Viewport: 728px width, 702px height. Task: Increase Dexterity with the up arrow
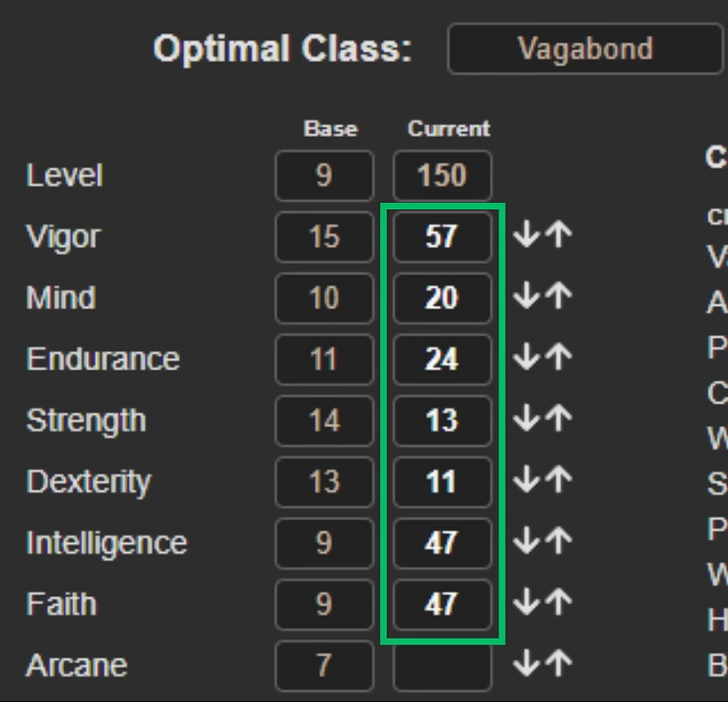pos(559,481)
